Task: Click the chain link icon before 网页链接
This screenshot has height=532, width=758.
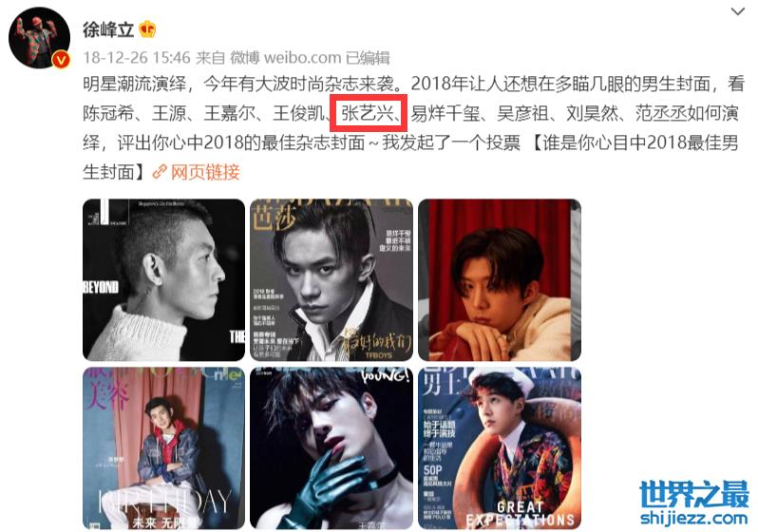Action: tap(159, 172)
